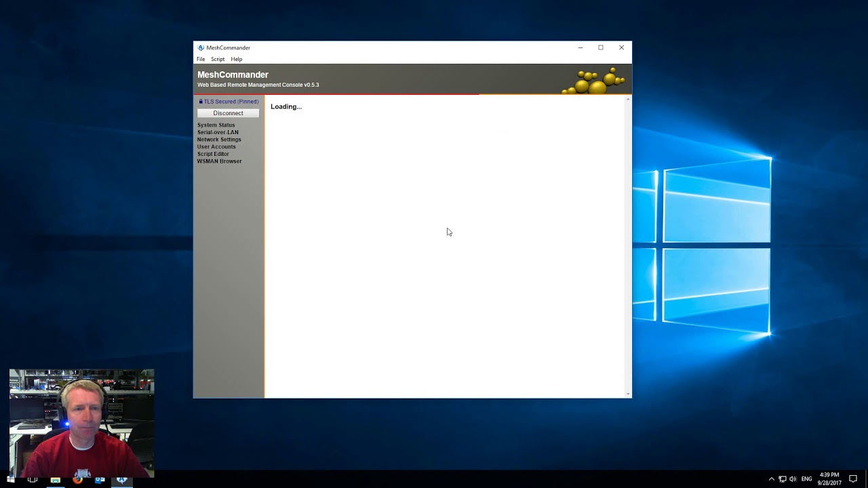
Task: Go to Network Settings
Action: click(x=219, y=140)
